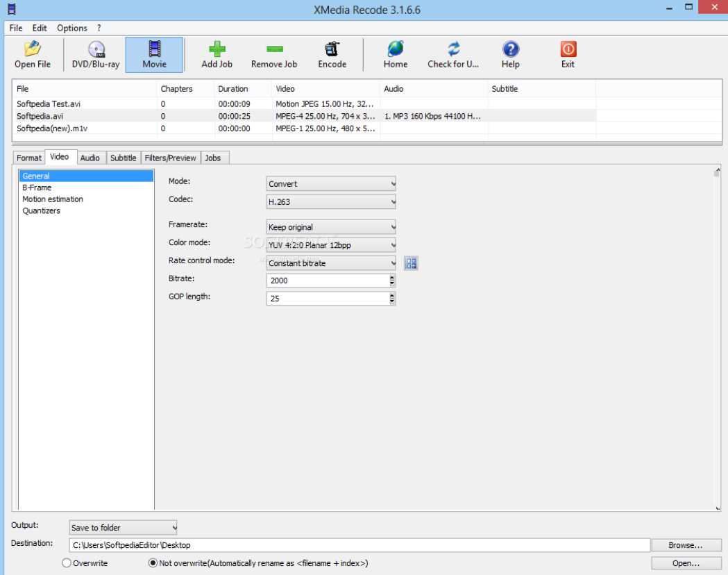
Task: Open the Home globe icon
Action: click(396, 55)
